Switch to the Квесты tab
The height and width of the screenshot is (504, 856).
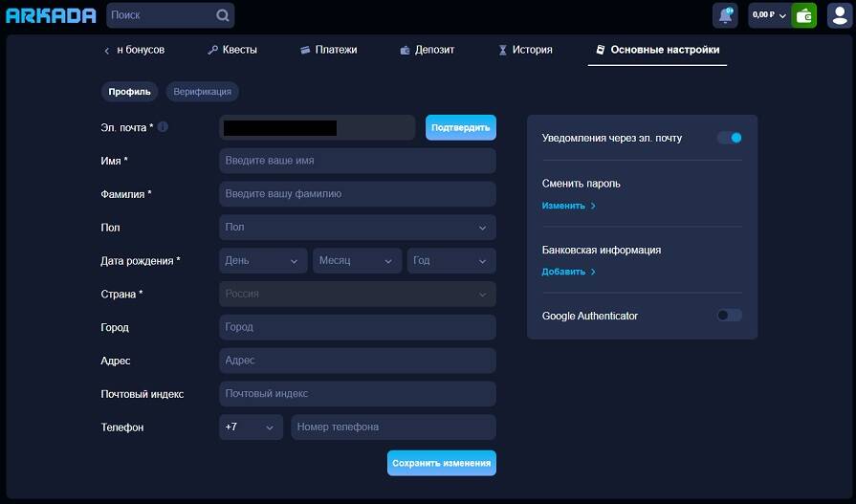tap(232, 50)
